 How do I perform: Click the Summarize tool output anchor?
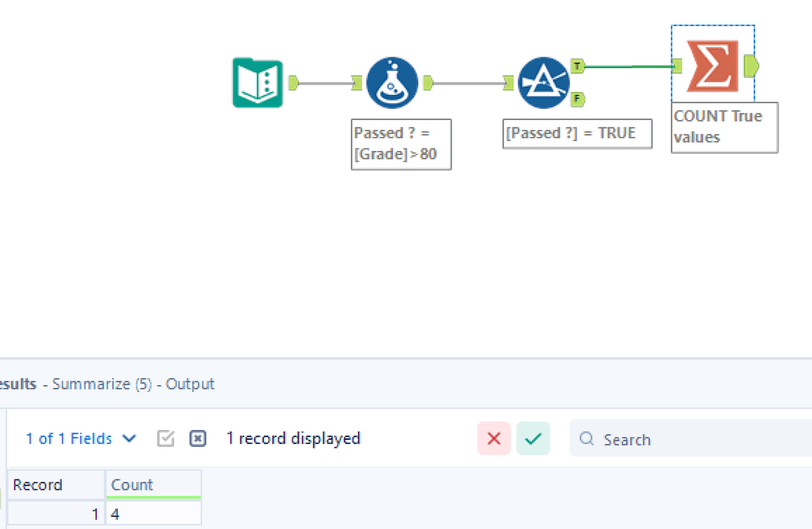click(751, 67)
